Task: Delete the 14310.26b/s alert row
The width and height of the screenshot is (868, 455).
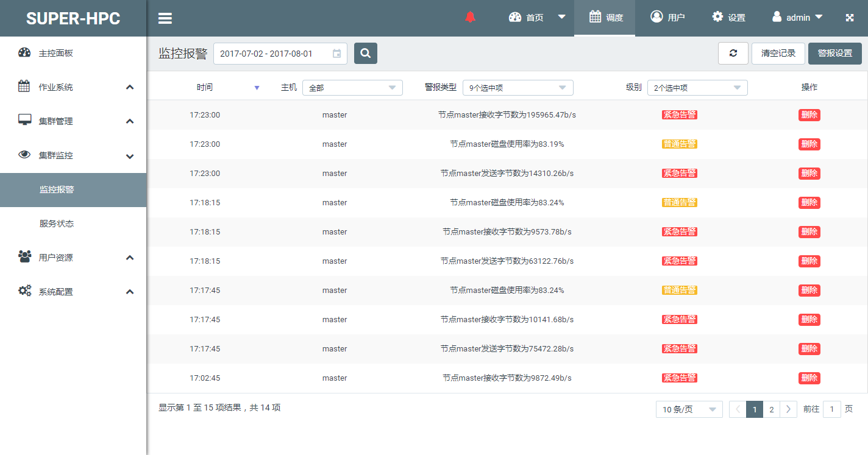Action: tap(809, 173)
